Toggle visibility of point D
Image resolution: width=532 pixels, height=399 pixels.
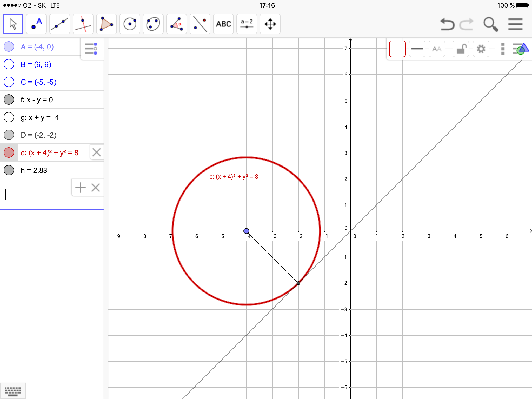[9, 135]
